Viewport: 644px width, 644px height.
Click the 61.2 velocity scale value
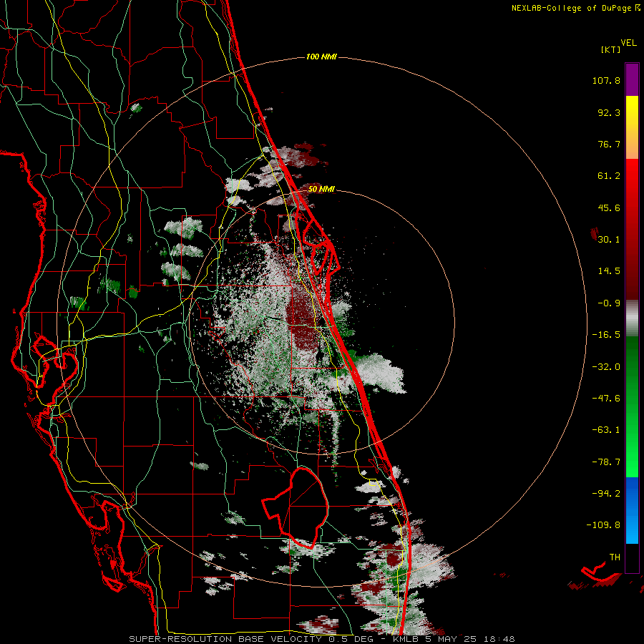pos(609,176)
